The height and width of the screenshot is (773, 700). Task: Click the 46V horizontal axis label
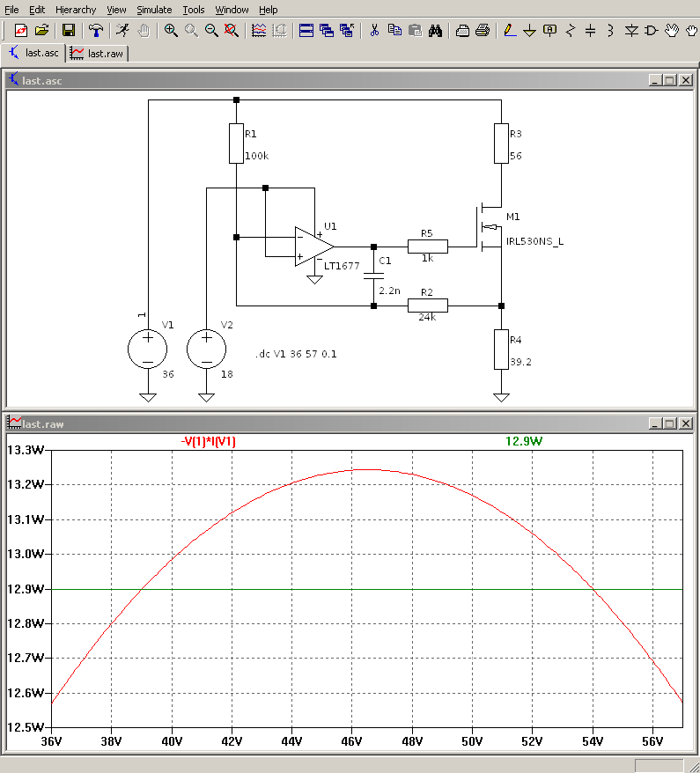351,741
